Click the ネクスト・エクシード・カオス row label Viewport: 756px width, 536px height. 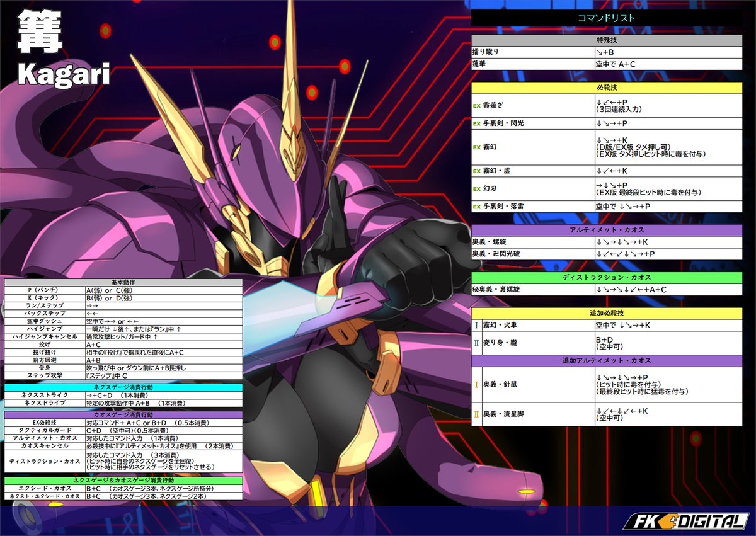pyautogui.click(x=45, y=496)
